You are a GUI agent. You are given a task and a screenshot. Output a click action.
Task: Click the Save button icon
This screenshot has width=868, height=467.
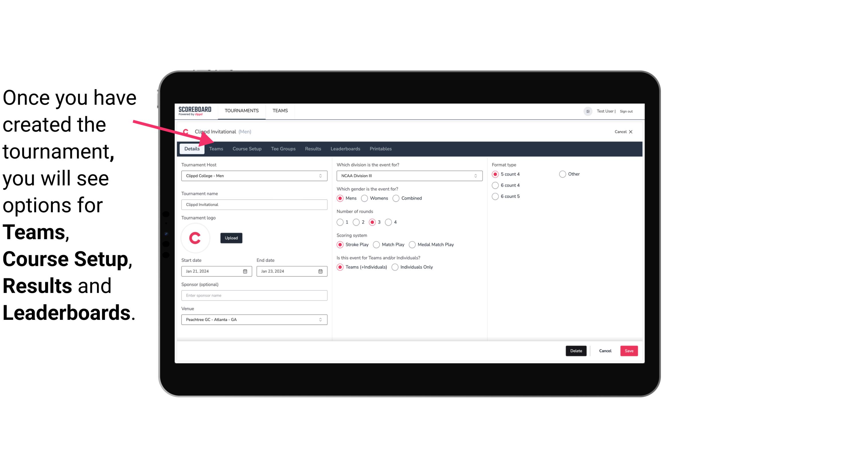(x=629, y=351)
